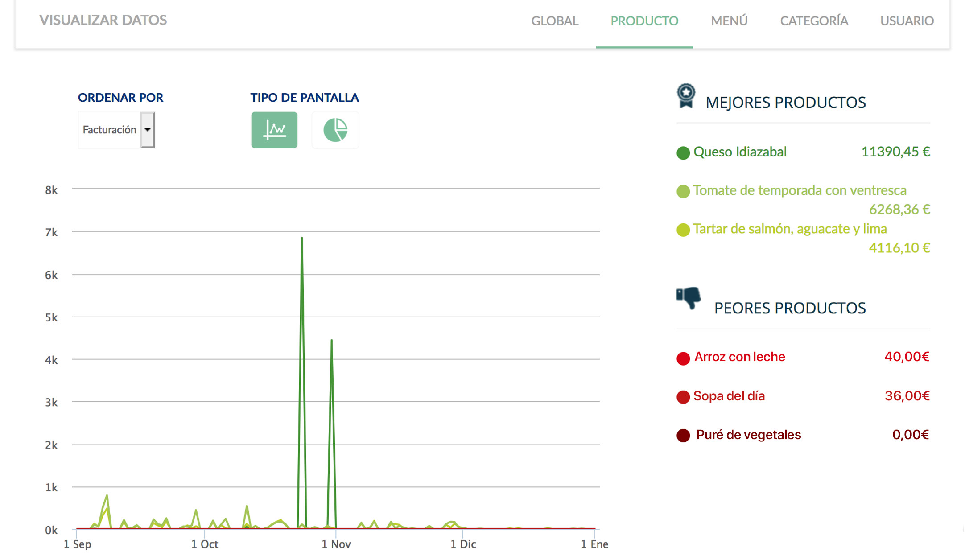Select the Puré de vegetales product
The height and width of the screenshot is (560, 965).
(748, 435)
